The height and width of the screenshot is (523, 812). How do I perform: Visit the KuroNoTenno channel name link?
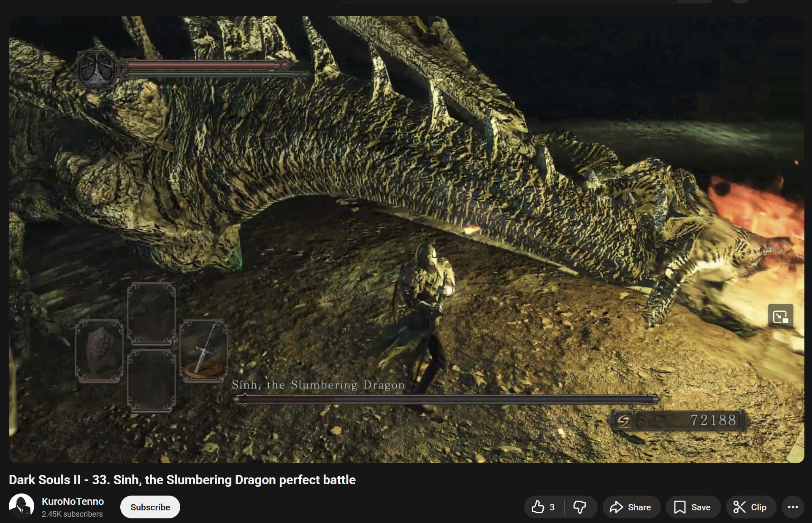coord(73,501)
